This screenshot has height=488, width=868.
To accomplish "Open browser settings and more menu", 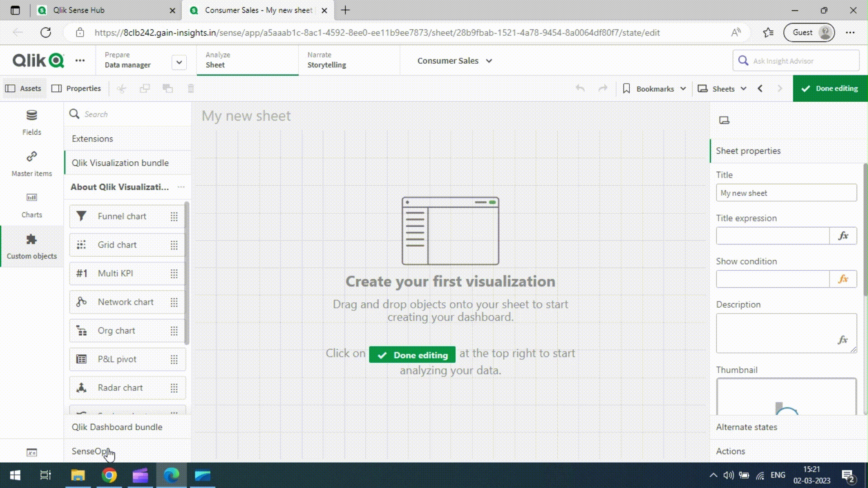I will click(850, 33).
